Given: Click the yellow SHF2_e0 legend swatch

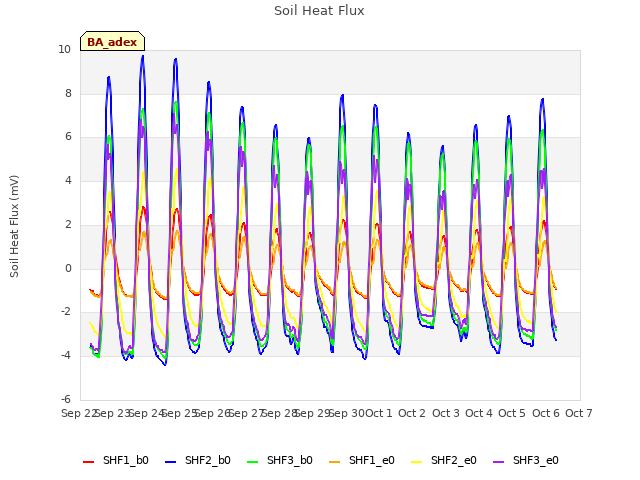Looking at the screenshot, I should [417, 462].
